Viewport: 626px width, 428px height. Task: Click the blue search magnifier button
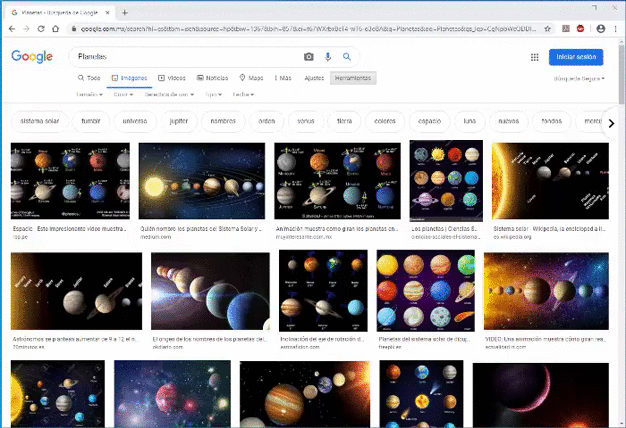coord(347,57)
